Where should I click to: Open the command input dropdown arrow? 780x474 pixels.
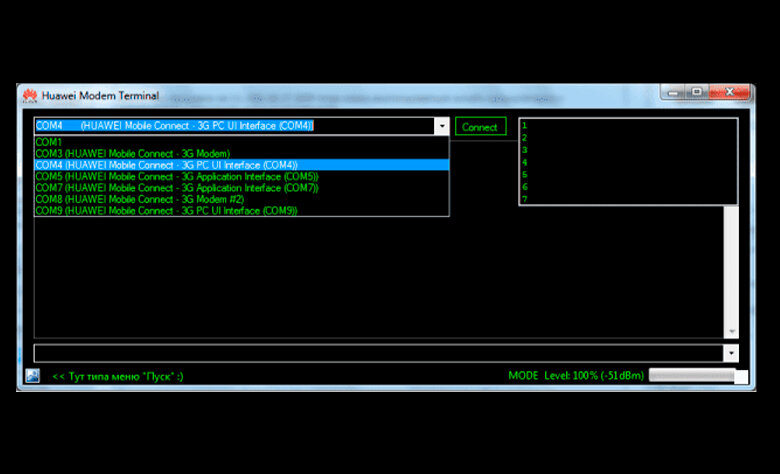[731, 353]
